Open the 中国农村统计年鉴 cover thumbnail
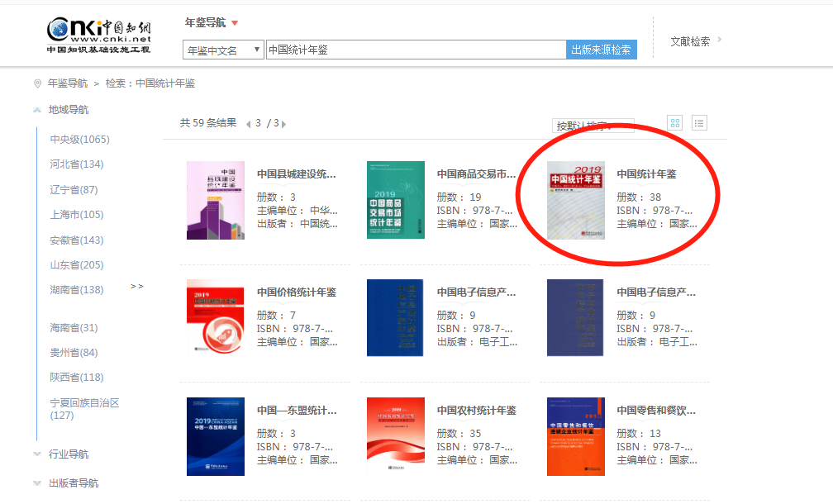This screenshot has height=504, width=833. (x=396, y=436)
